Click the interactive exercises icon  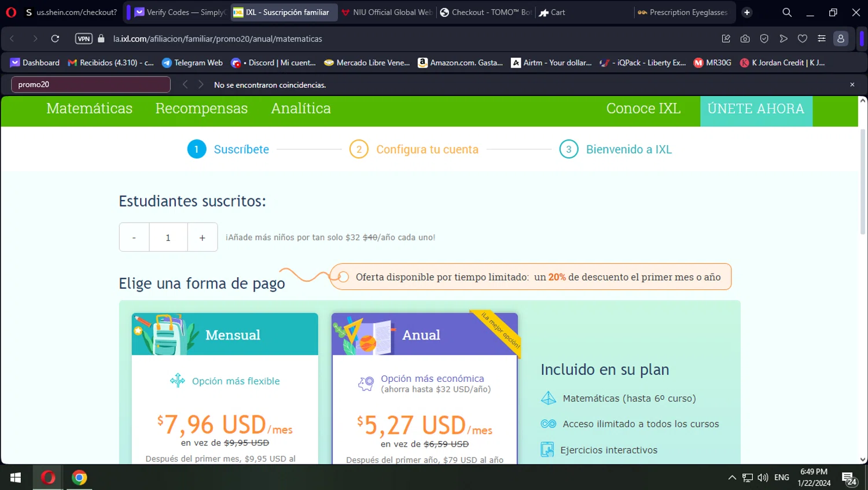pyautogui.click(x=547, y=450)
